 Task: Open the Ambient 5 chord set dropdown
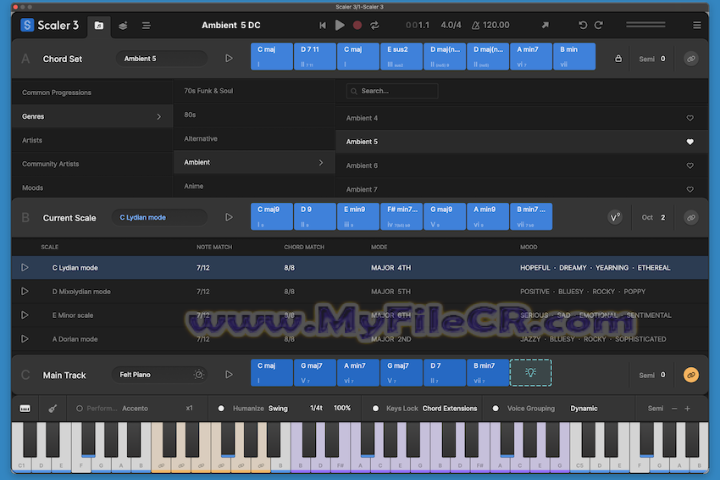point(161,58)
